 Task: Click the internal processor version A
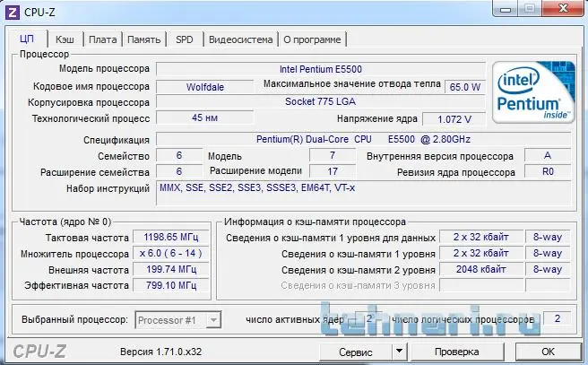548,155
